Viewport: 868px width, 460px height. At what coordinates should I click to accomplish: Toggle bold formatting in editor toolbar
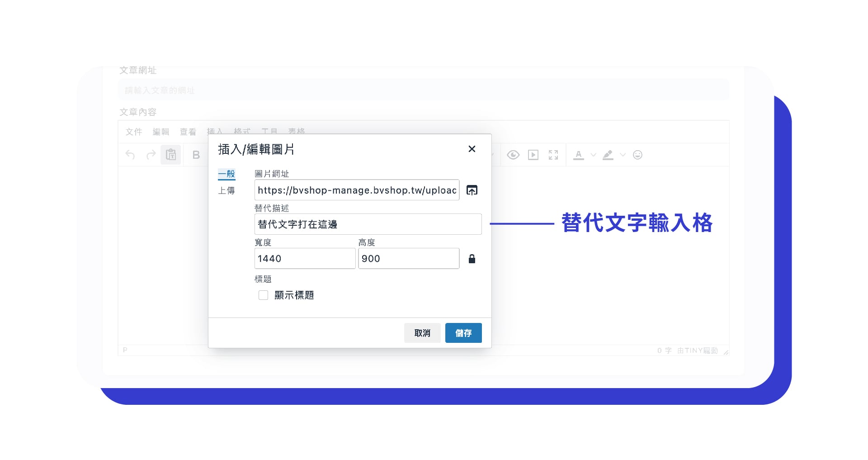(196, 155)
